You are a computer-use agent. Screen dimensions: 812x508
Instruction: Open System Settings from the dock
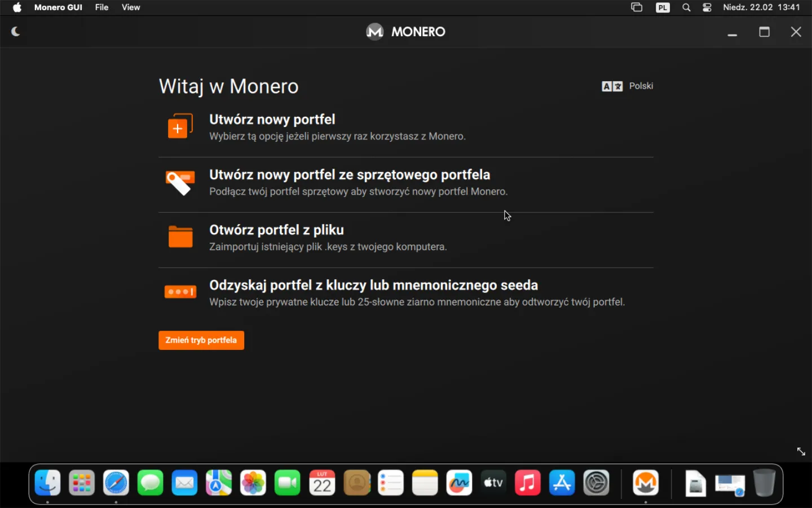coord(597,483)
